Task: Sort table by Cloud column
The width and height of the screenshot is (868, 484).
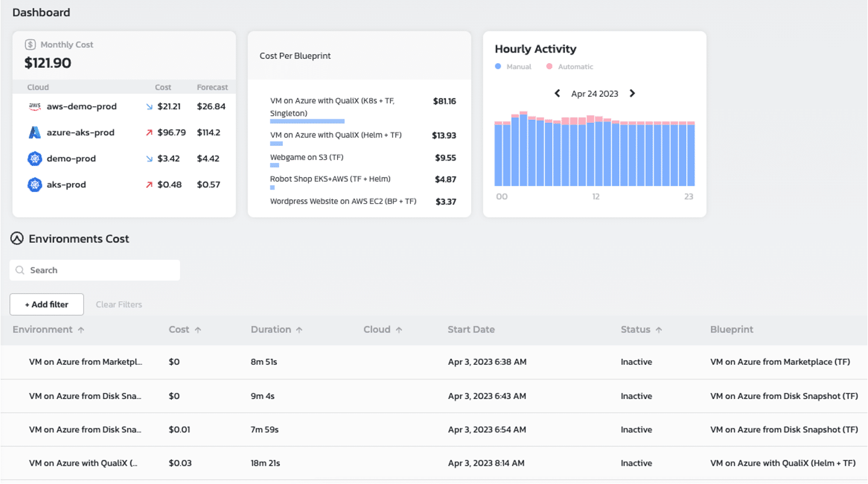Action: coord(383,329)
